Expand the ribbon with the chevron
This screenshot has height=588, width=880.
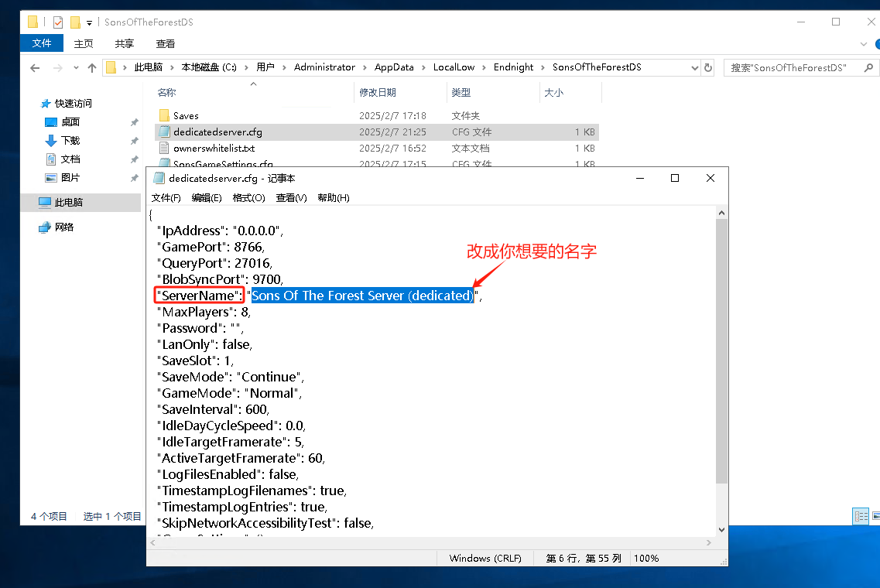[x=863, y=44]
